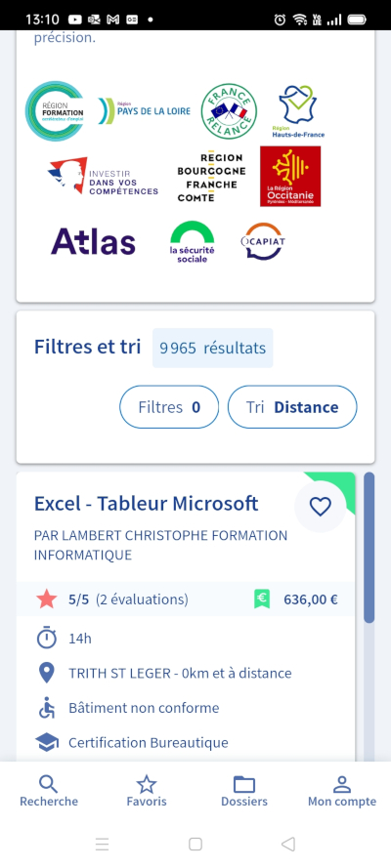Open the Filtres button

[169, 407]
